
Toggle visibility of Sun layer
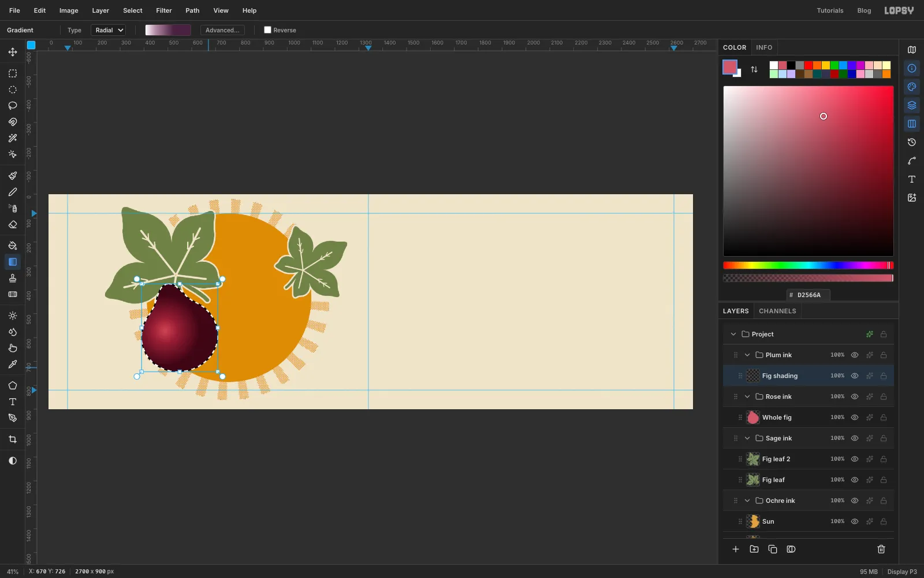tap(855, 521)
